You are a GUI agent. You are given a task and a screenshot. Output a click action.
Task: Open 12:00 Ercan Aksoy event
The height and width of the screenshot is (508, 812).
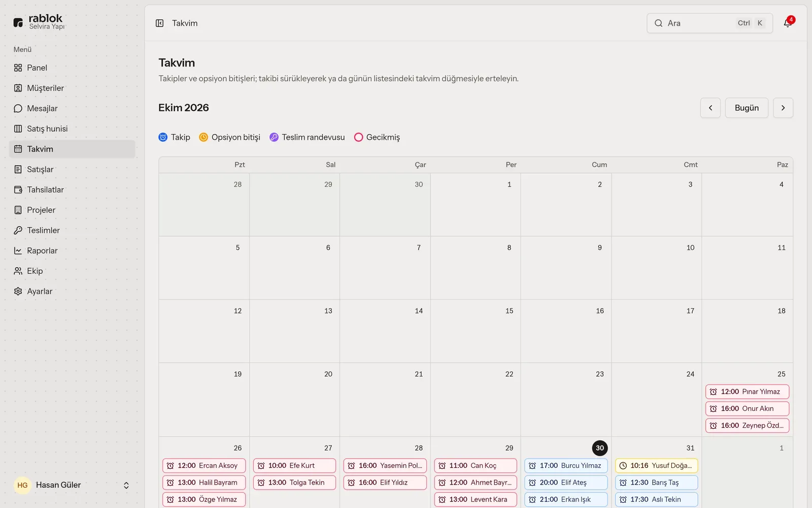point(204,465)
